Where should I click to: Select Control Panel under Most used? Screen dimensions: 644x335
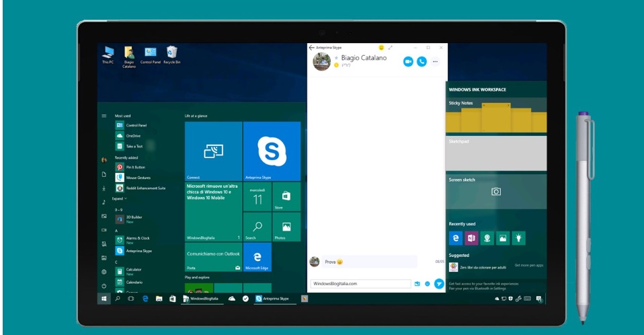coord(136,125)
